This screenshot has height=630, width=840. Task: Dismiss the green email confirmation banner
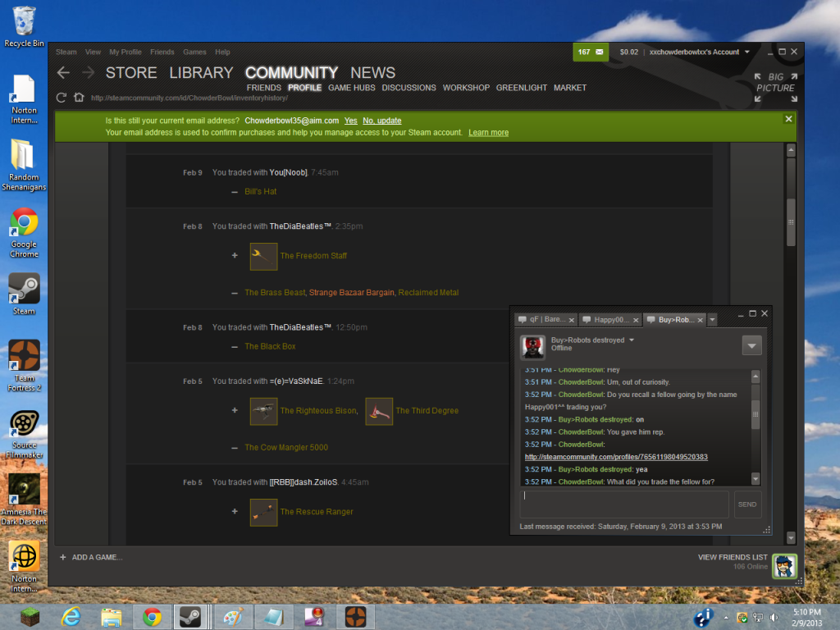(x=788, y=119)
